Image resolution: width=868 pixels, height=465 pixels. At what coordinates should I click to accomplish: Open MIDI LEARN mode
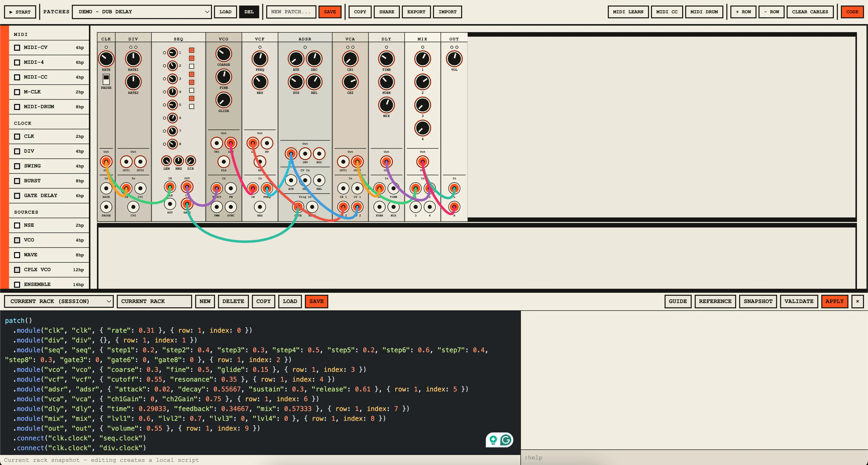pyautogui.click(x=628, y=12)
